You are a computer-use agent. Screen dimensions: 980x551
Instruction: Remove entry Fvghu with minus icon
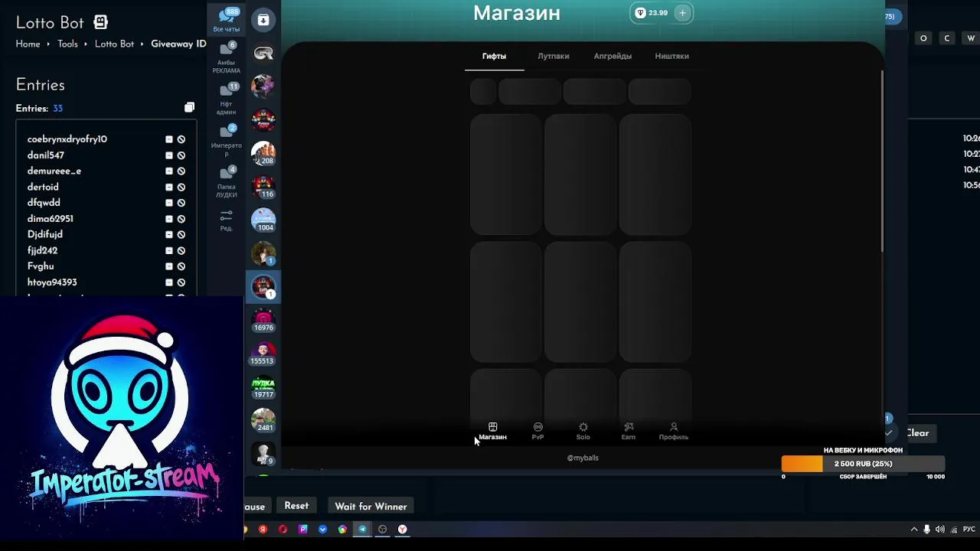click(169, 266)
